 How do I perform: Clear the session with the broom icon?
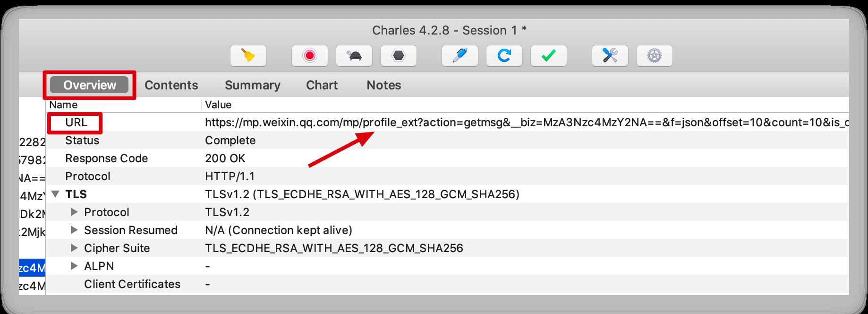[248, 56]
